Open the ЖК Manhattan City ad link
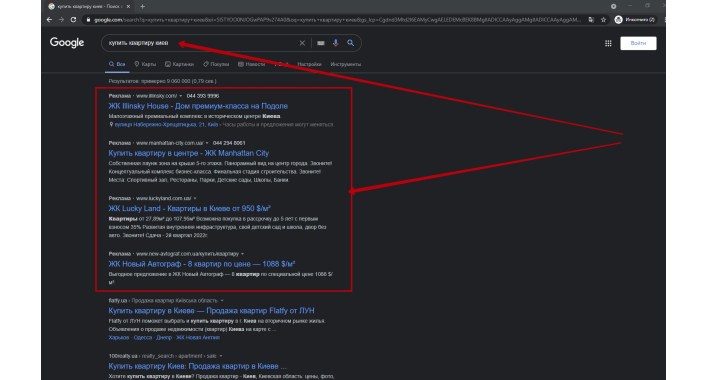This screenshot has width=708, height=380. click(x=189, y=153)
